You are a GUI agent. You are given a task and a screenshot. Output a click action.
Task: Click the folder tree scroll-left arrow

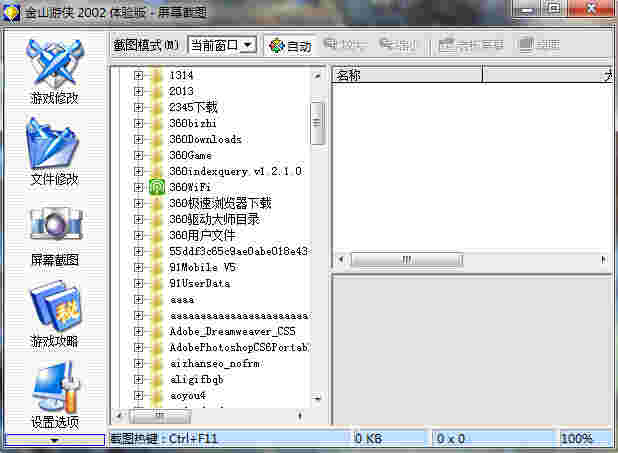[119, 415]
